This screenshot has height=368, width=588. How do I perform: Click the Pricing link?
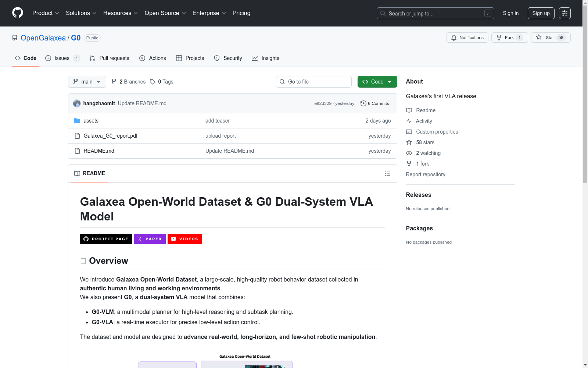(x=241, y=13)
